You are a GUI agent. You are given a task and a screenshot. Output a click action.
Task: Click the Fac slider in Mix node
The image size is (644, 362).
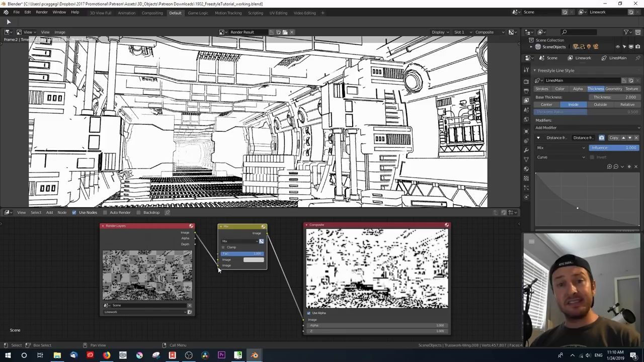tap(242, 254)
